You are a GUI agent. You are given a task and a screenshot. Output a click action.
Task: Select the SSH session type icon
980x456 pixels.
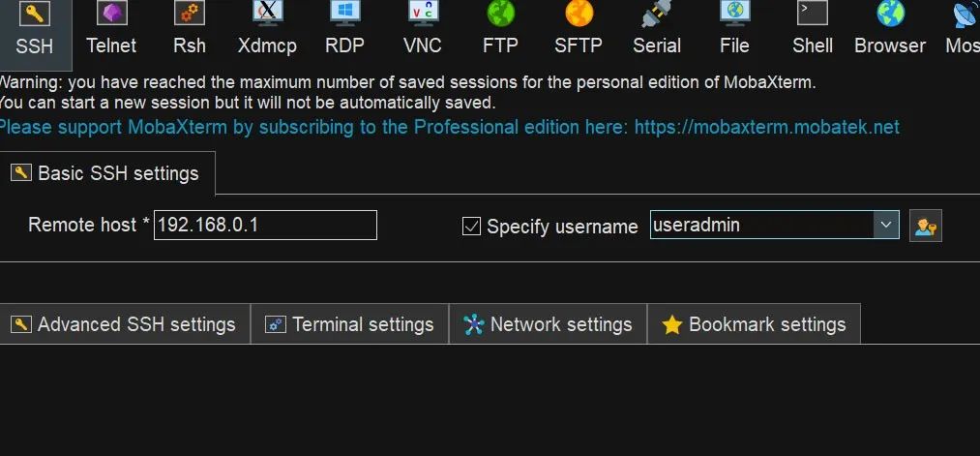35,14
